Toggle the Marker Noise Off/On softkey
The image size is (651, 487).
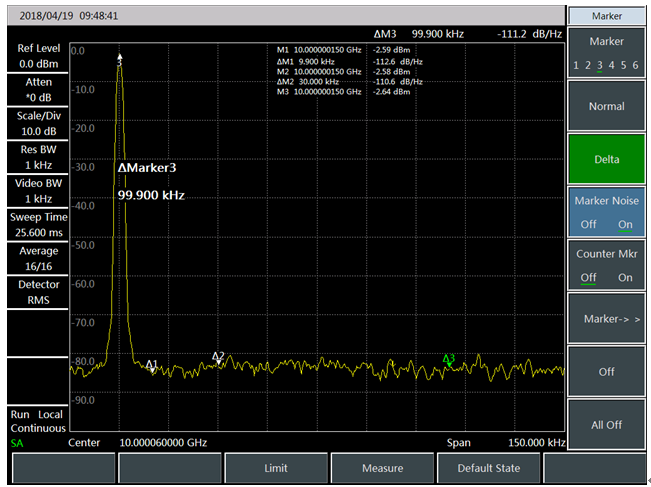[607, 212]
